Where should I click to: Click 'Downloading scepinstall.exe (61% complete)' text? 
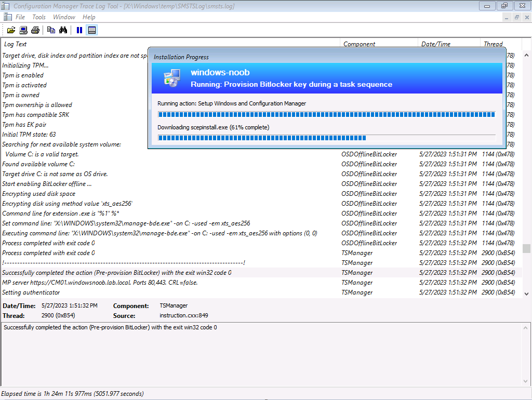pos(214,127)
